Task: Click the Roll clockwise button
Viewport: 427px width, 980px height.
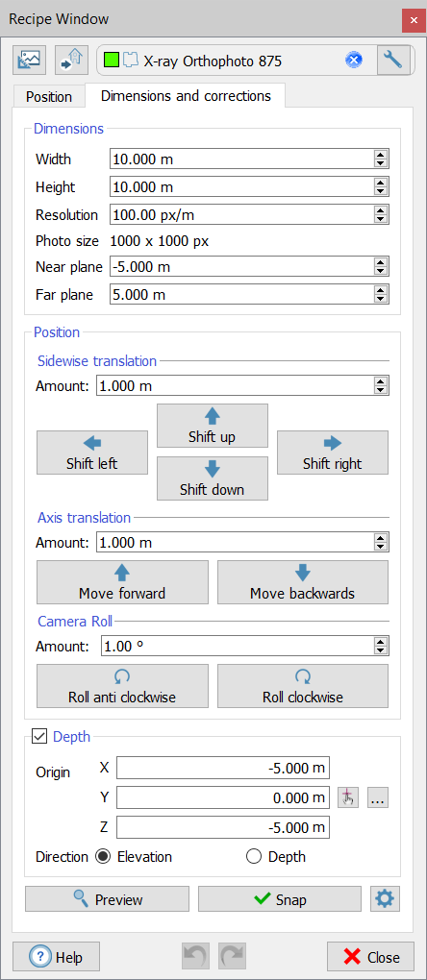Action: tap(303, 686)
